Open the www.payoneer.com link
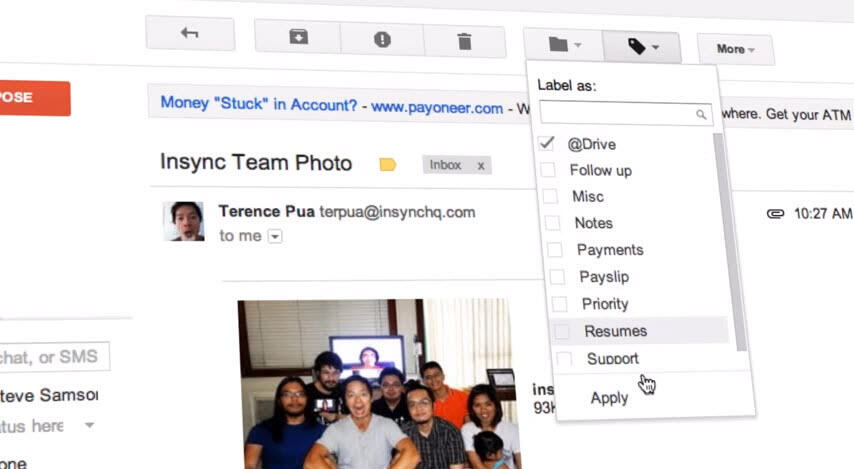 point(437,108)
